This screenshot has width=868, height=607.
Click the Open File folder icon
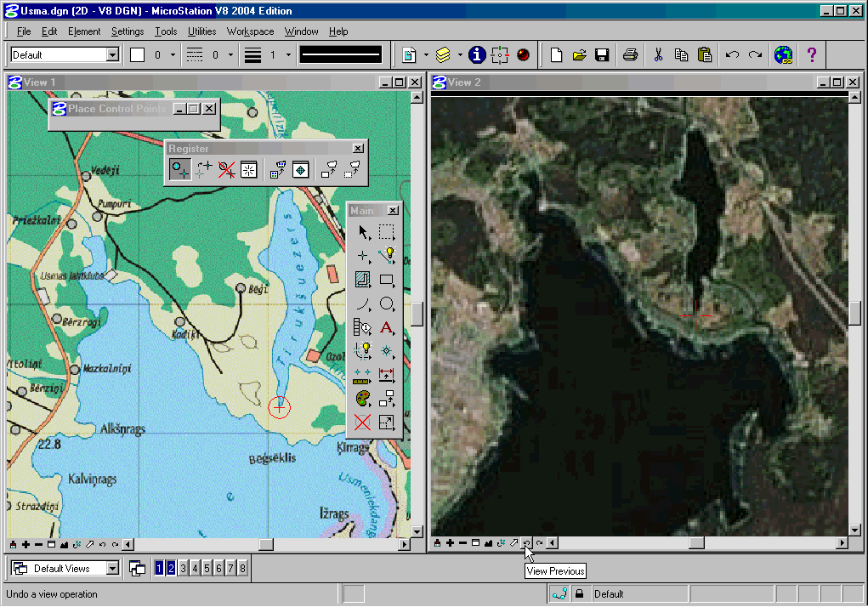coord(579,54)
